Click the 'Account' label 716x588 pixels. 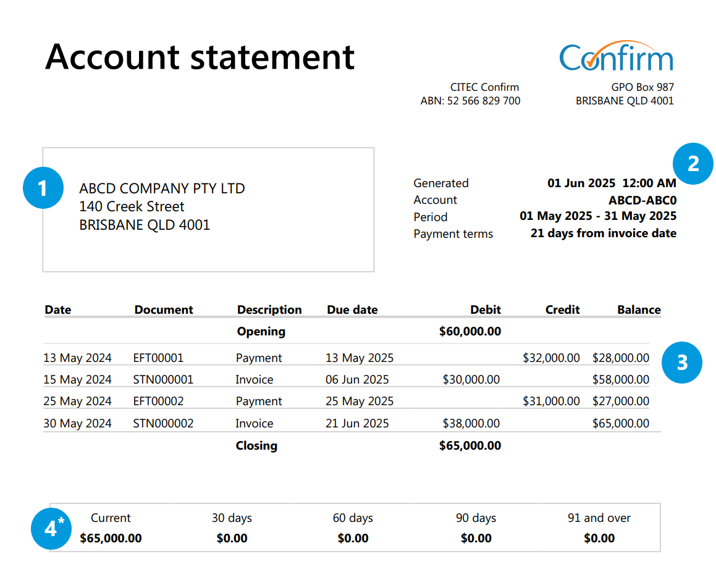click(435, 200)
